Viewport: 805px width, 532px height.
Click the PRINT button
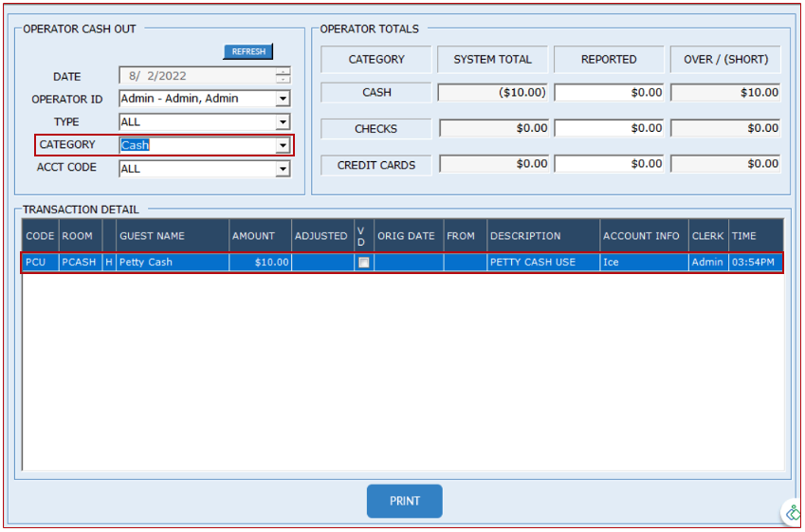tap(404, 501)
